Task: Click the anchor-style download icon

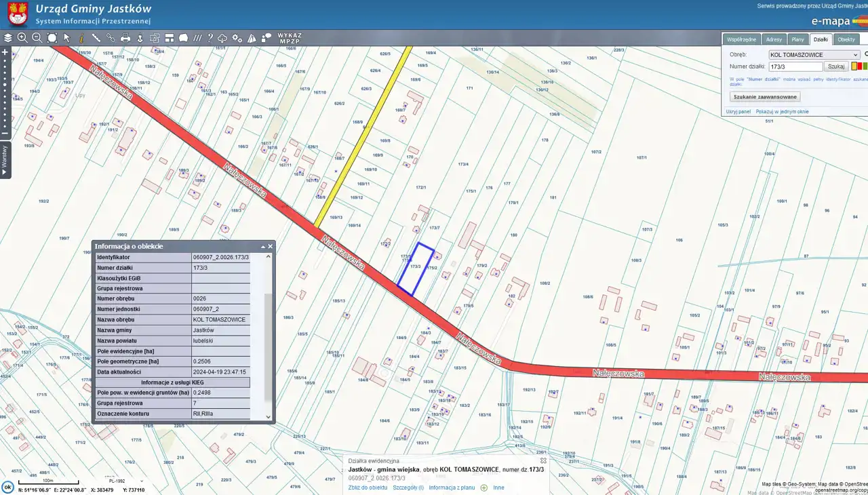Action: (x=140, y=38)
